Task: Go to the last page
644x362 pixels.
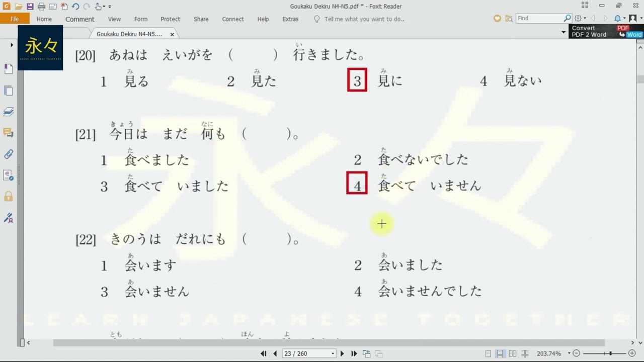Action: click(x=354, y=353)
